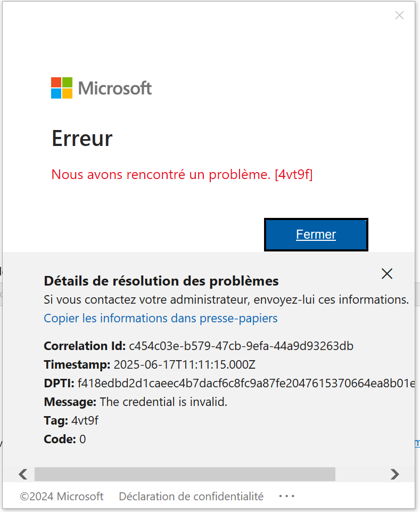Viewport: 420px width, 512px height.
Task: Close the Microsoft error dialog window
Action: tap(399, 15)
